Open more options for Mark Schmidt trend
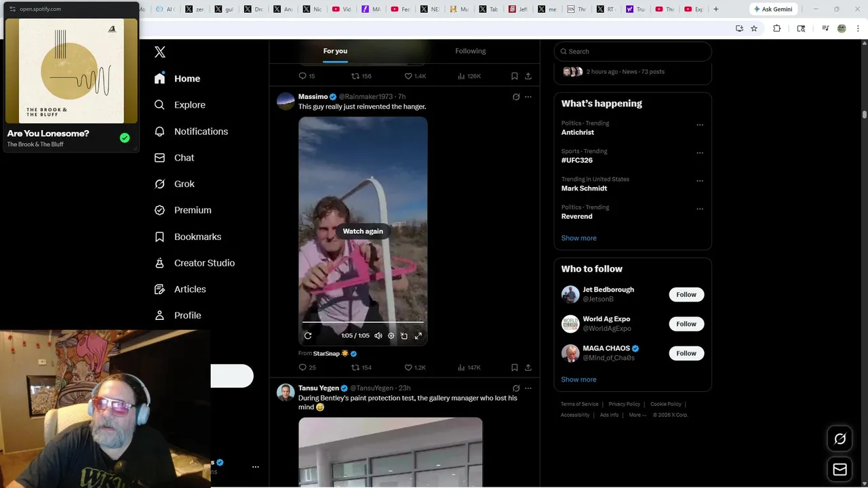The width and height of the screenshot is (868, 488). (700, 181)
